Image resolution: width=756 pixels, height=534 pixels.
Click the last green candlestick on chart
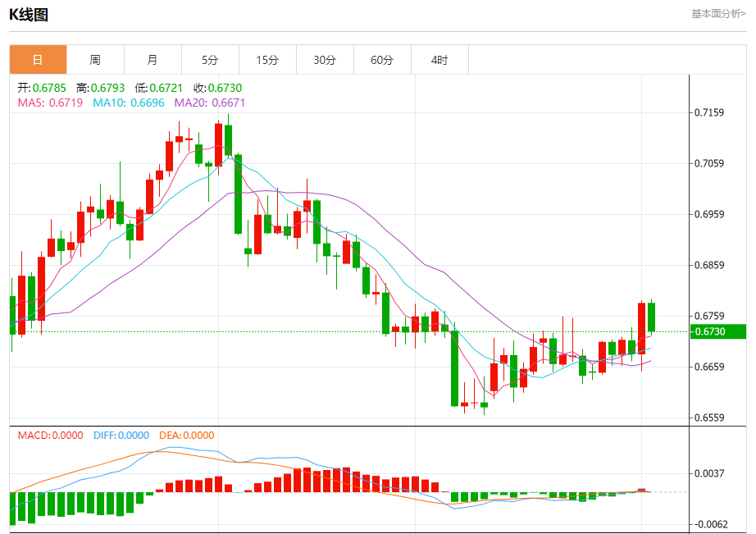pos(651,317)
